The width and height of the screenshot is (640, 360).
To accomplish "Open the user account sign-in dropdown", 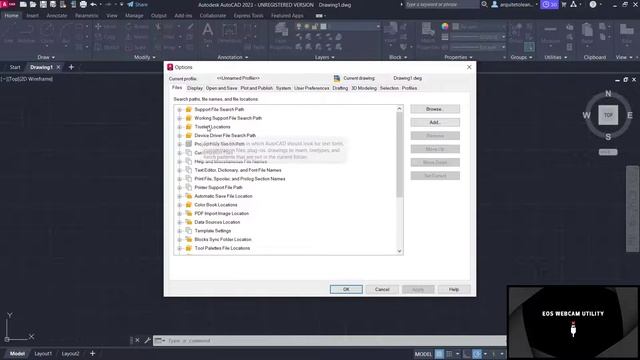I will tap(515, 4).
